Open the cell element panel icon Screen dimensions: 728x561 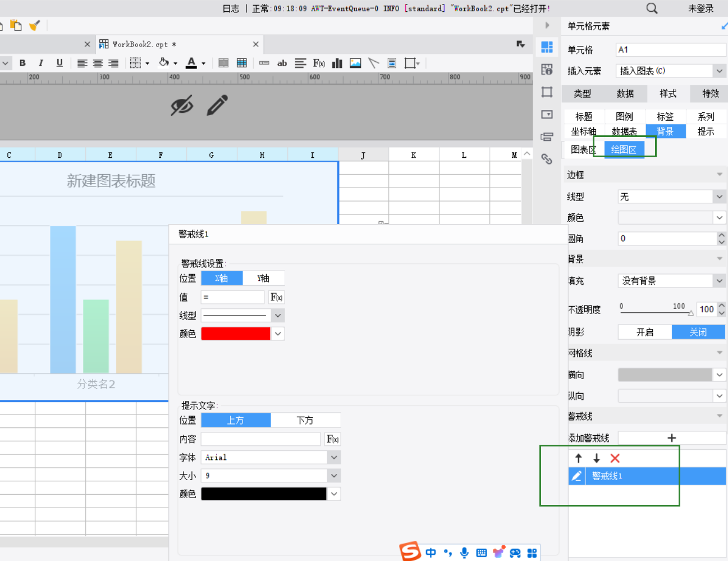547,47
